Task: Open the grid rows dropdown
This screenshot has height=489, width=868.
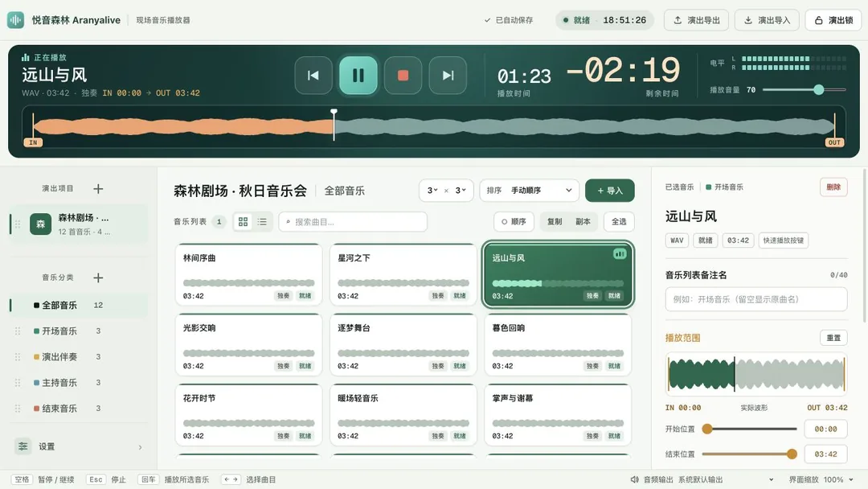Action: point(461,191)
